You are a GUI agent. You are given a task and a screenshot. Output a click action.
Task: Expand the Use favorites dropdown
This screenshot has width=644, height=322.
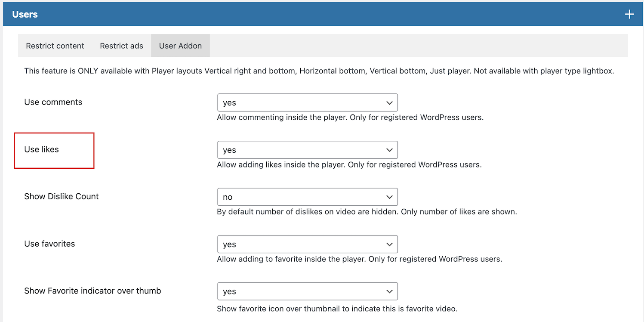[x=307, y=244]
